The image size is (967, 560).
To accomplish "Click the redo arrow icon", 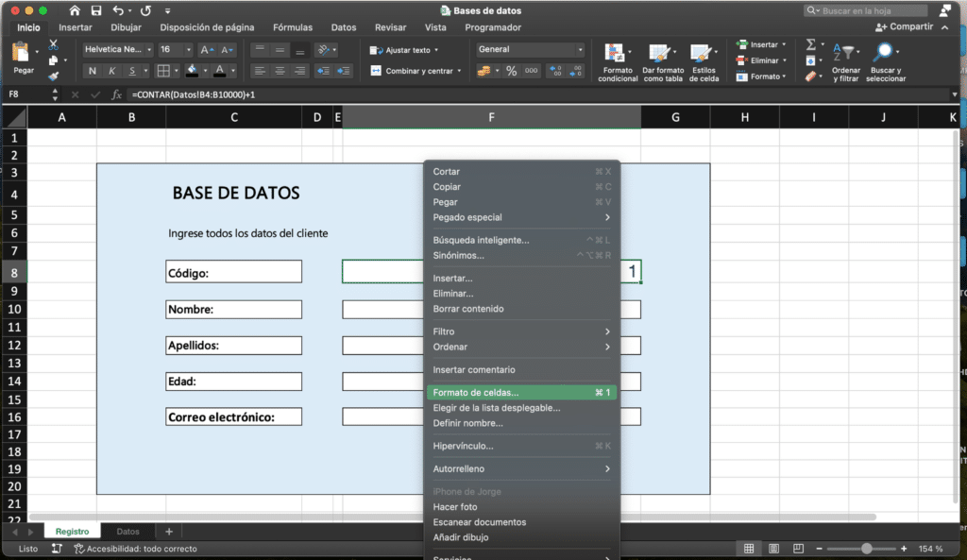I will (x=145, y=10).
